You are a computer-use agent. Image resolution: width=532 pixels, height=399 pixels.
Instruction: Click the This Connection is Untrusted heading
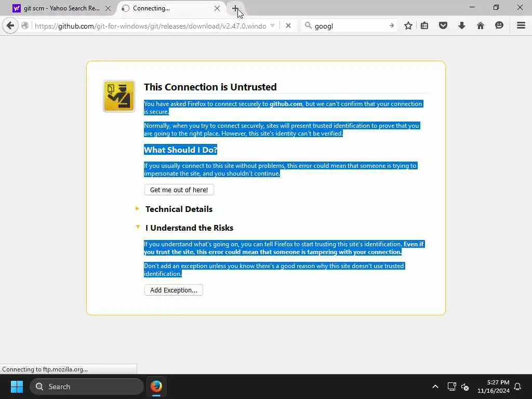tap(210, 87)
